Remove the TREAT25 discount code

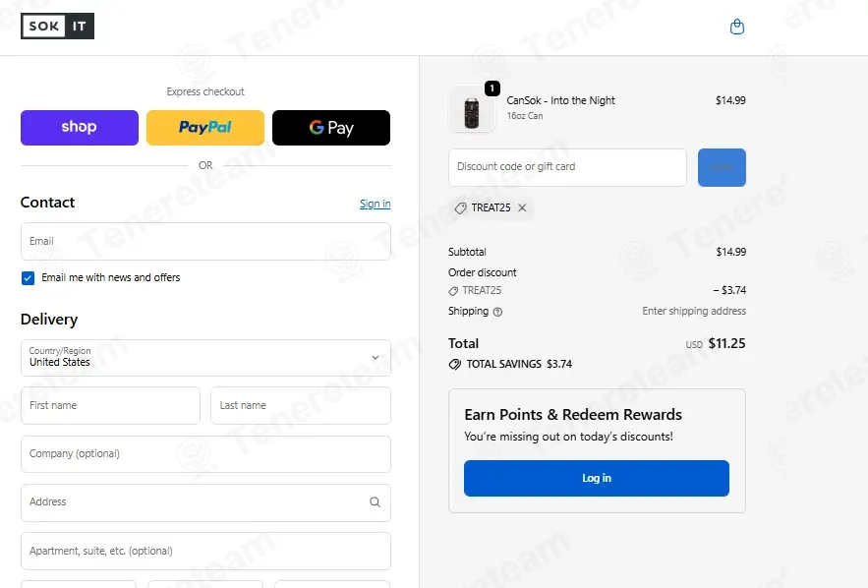tap(522, 207)
